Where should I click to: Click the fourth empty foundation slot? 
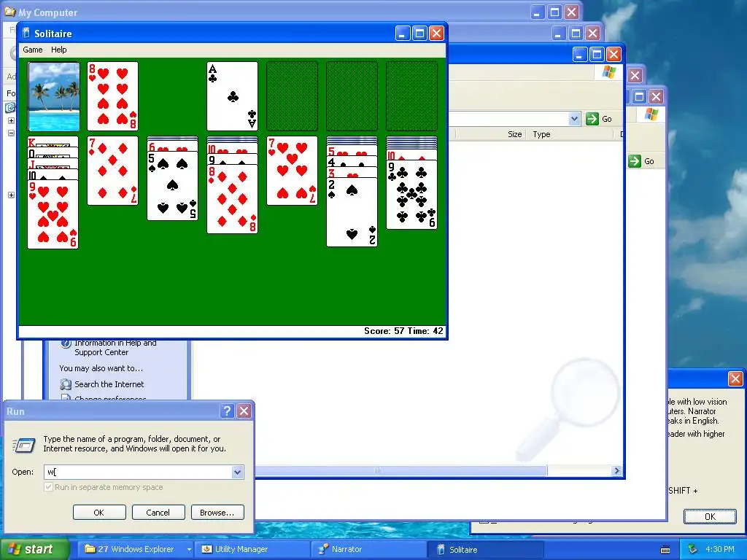[x=411, y=96]
